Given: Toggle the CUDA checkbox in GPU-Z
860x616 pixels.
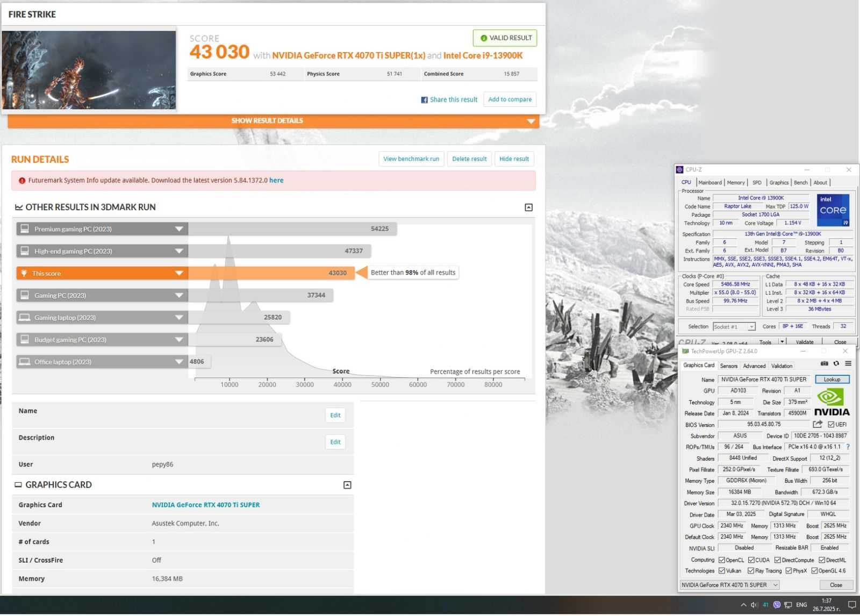Looking at the screenshot, I should pos(751,560).
